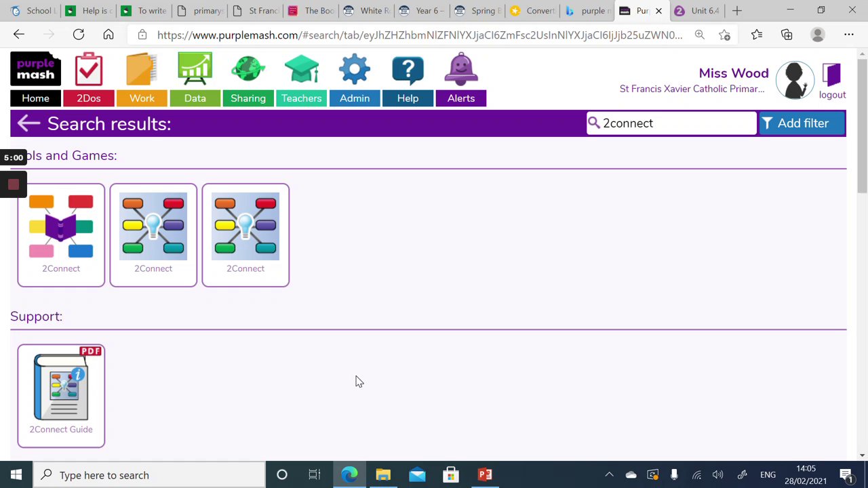Click the purplemash.com address bar
This screenshot has height=488, width=868.
(x=419, y=35)
